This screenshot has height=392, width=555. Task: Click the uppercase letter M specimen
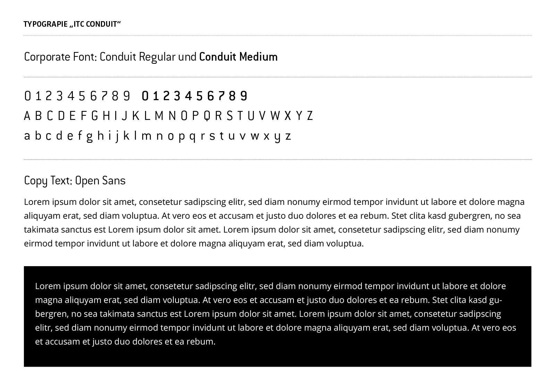pyautogui.click(x=159, y=116)
